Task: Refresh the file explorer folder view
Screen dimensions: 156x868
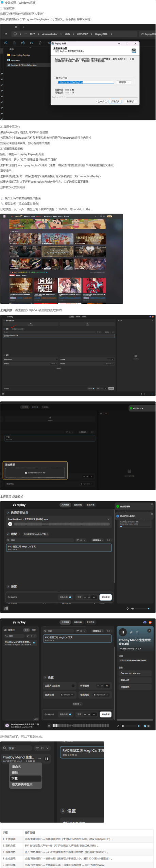Action: tap(6, 34)
